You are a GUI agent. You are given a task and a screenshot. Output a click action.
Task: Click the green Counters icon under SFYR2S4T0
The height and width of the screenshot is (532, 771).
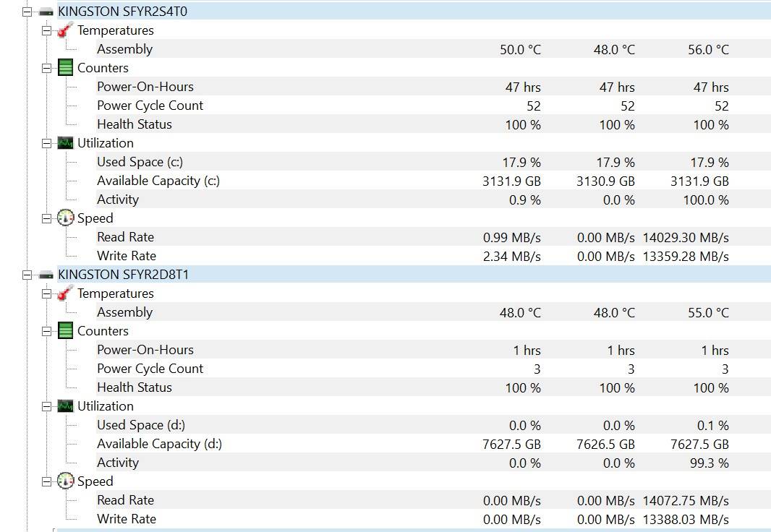65,68
